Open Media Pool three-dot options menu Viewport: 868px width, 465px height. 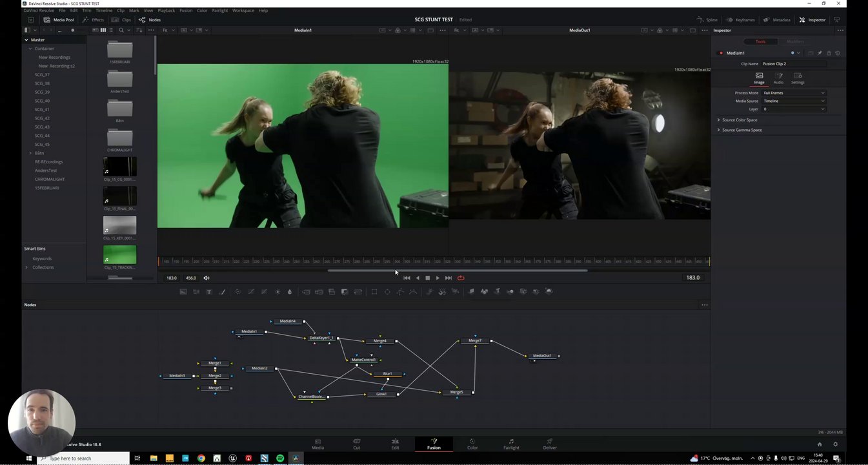(x=152, y=30)
